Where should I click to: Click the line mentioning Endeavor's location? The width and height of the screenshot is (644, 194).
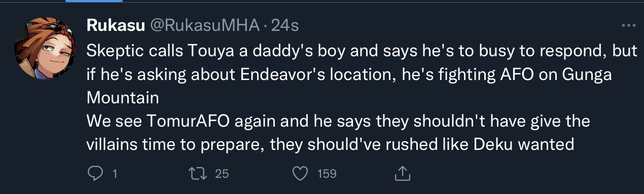coord(349,74)
